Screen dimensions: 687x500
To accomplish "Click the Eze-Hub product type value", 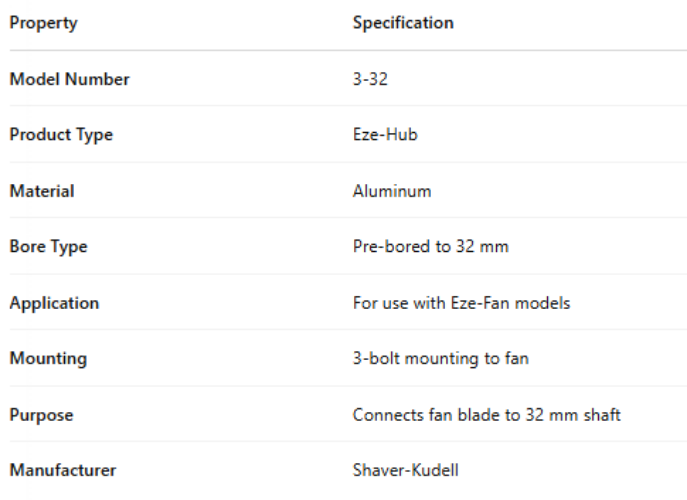I will 385,135.
